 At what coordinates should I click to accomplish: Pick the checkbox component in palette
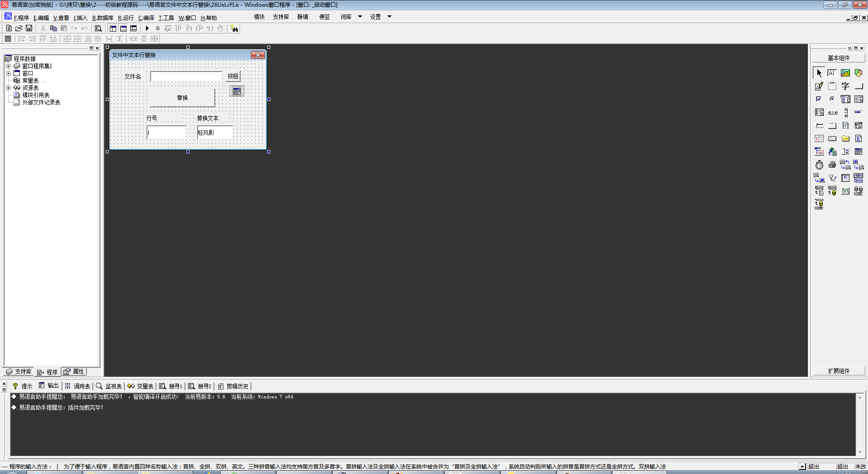[819, 99]
